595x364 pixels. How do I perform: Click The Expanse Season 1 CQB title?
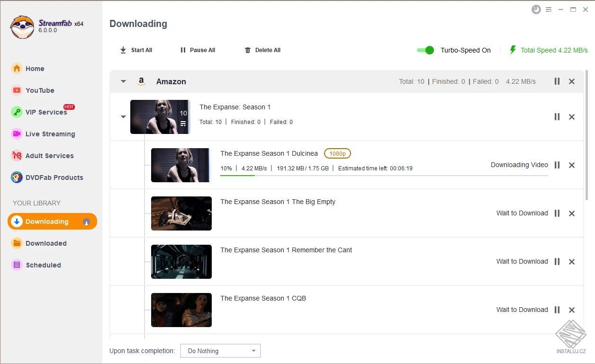coord(263,298)
